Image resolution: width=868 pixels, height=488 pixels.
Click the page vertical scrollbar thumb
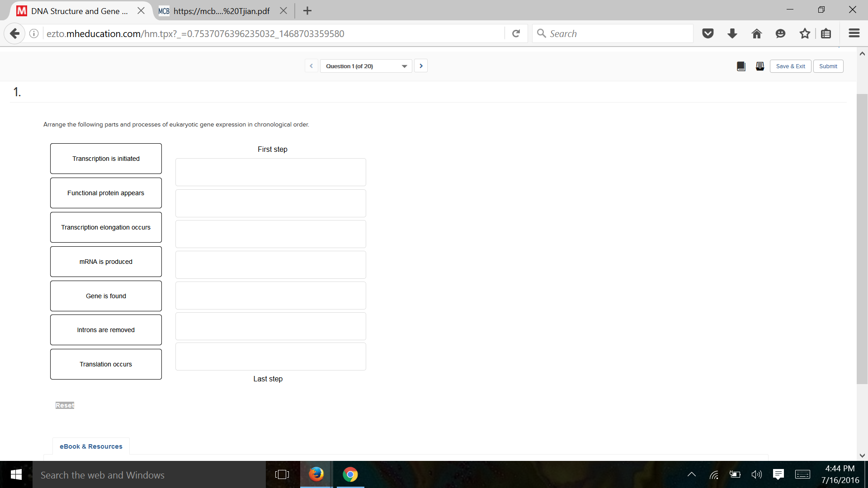coord(862,239)
